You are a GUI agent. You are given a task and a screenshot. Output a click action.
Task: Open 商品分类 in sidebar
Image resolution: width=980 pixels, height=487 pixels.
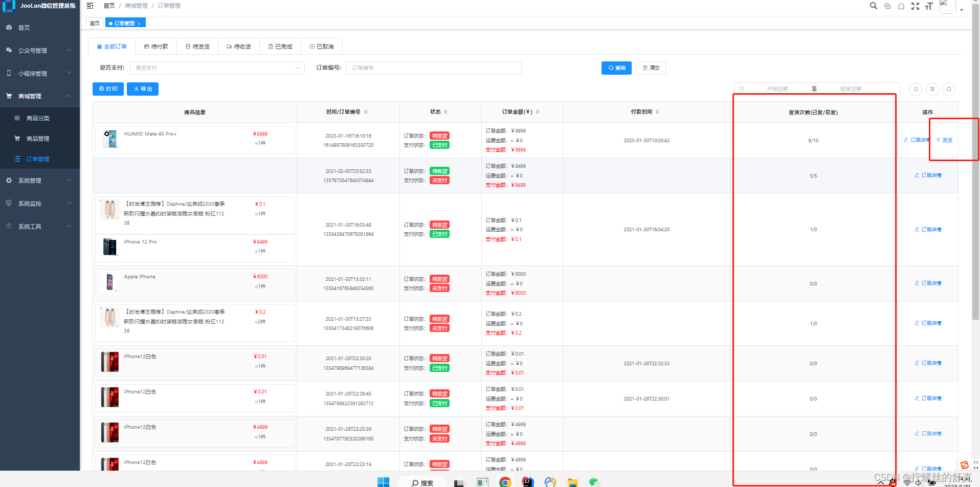pos(40,118)
